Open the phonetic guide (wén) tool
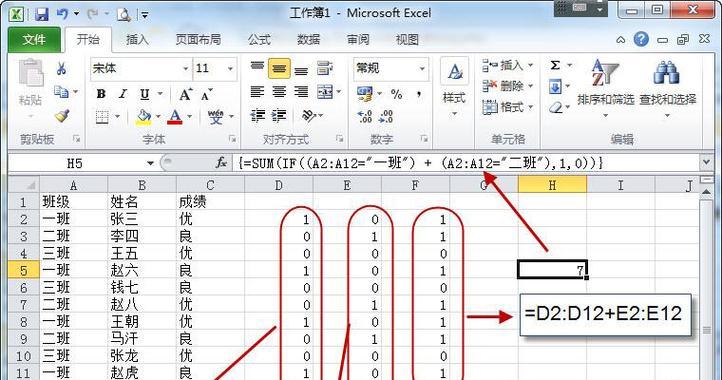This screenshot has height=380, width=722. [215, 117]
